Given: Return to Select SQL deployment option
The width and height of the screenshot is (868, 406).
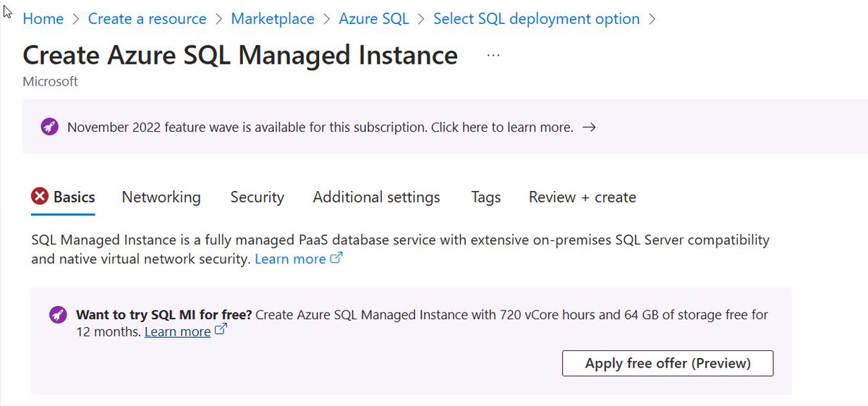Looking at the screenshot, I should (537, 19).
